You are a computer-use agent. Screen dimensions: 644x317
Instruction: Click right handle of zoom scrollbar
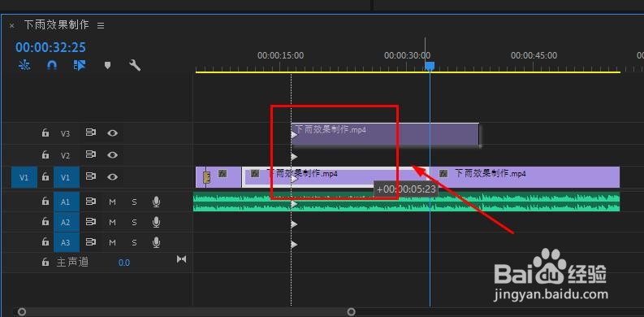pos(351,312)
